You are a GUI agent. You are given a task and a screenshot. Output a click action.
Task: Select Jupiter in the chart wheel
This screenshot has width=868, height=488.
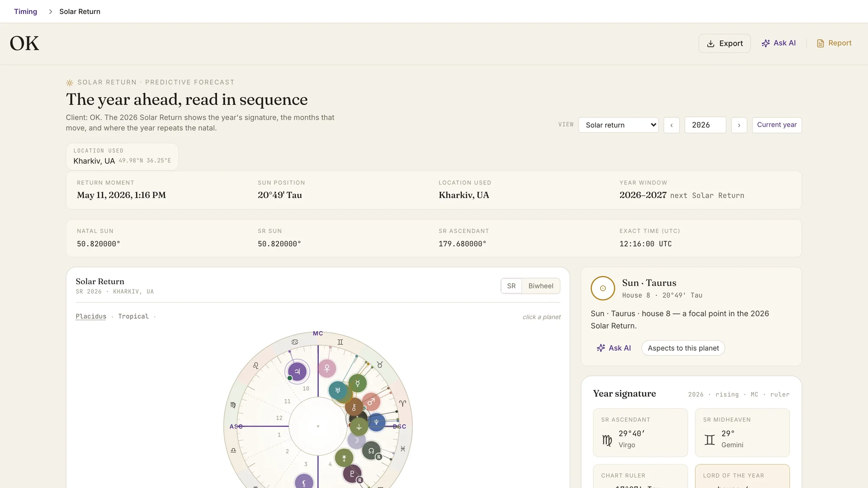[297, 372]
